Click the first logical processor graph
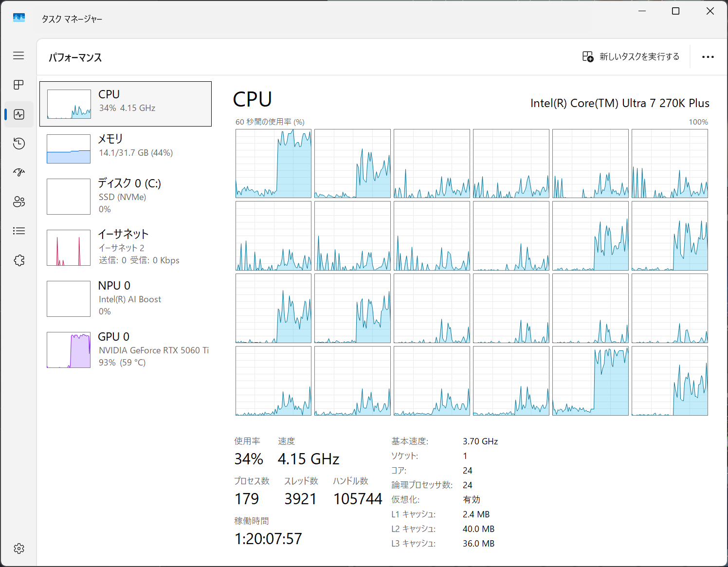 pyautogui.click(x=273, y=164)
